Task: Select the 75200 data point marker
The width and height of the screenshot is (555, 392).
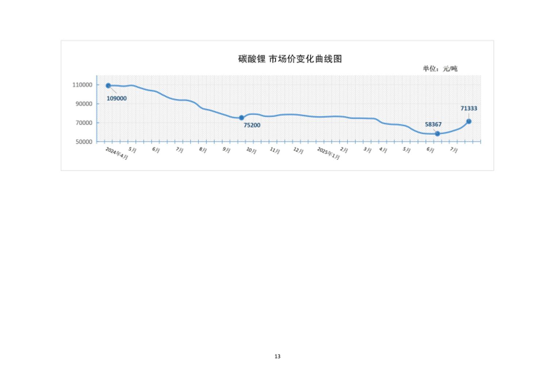Action: (x=241, y=118)
